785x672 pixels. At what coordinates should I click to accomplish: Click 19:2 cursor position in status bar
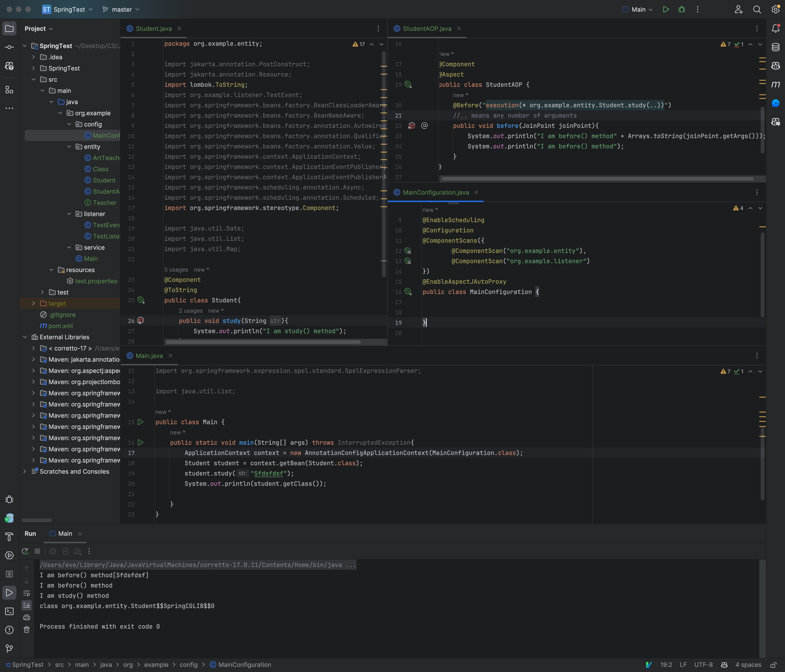coord(666,665)
